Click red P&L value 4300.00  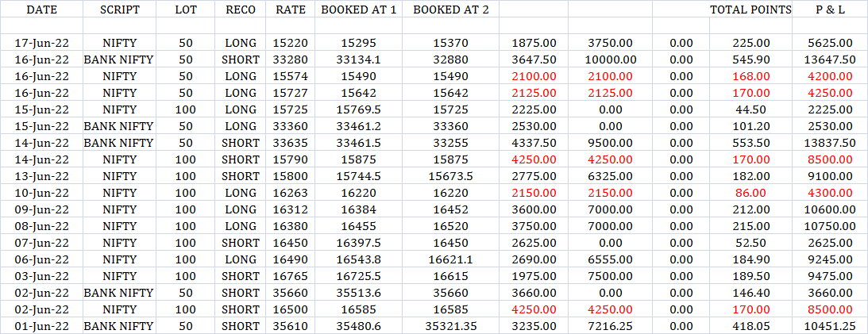click(830, 193)
